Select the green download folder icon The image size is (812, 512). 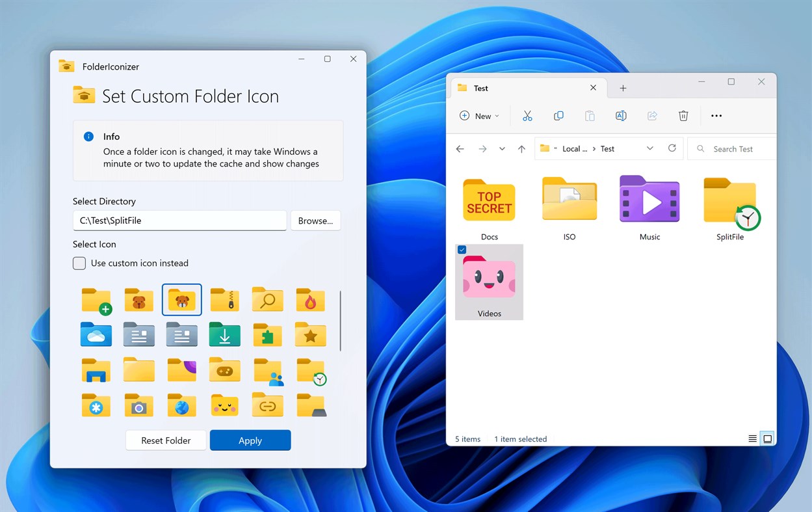click(x=224, y=335)
